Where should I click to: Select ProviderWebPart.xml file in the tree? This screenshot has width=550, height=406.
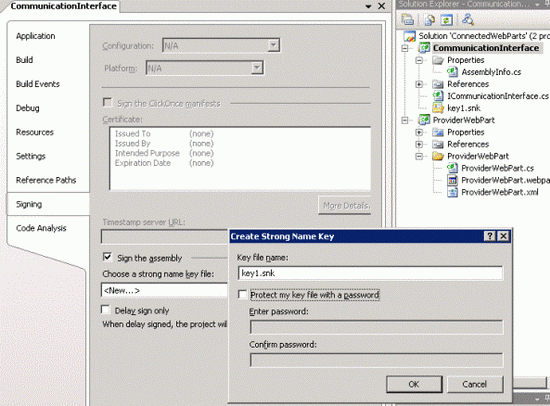pyautogui.click(x=499, y=192)
